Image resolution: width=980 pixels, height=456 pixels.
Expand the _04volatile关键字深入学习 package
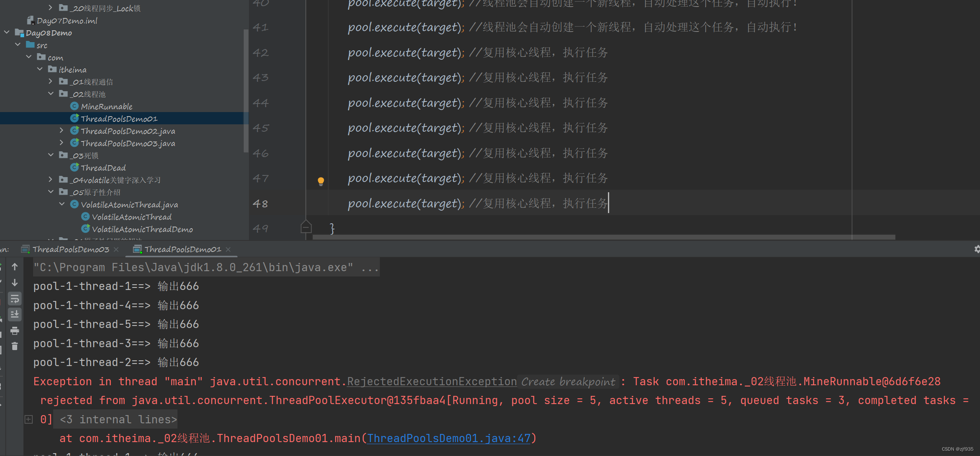(x=51, y=179)
